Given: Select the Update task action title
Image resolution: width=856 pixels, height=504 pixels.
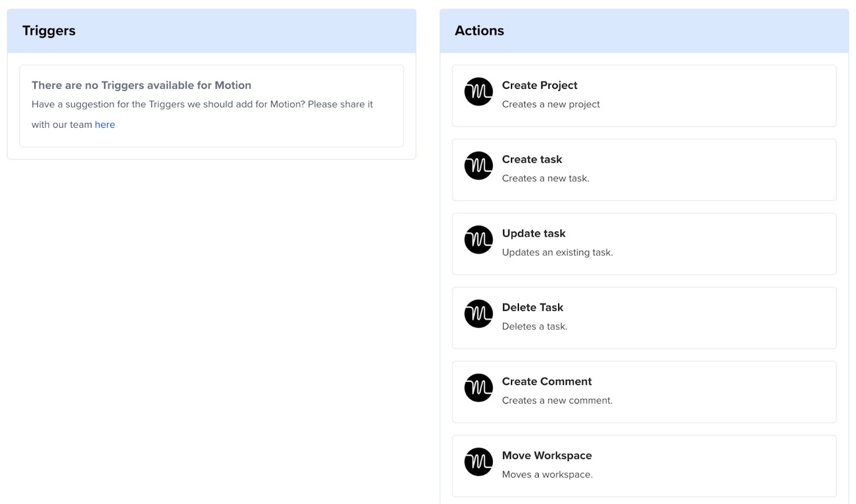Looking at the screenshot, I should [x=533, y=233].
